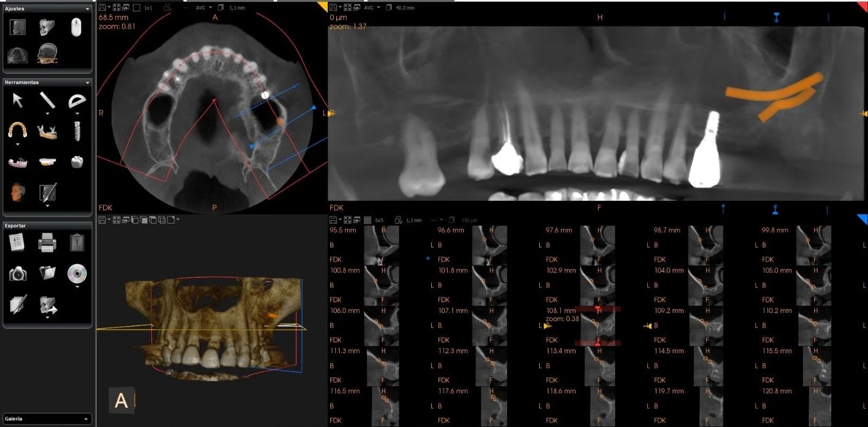868x427 pixels.
Task: Click the pink jaw model tool icon
Action: [x=17, y=162]
